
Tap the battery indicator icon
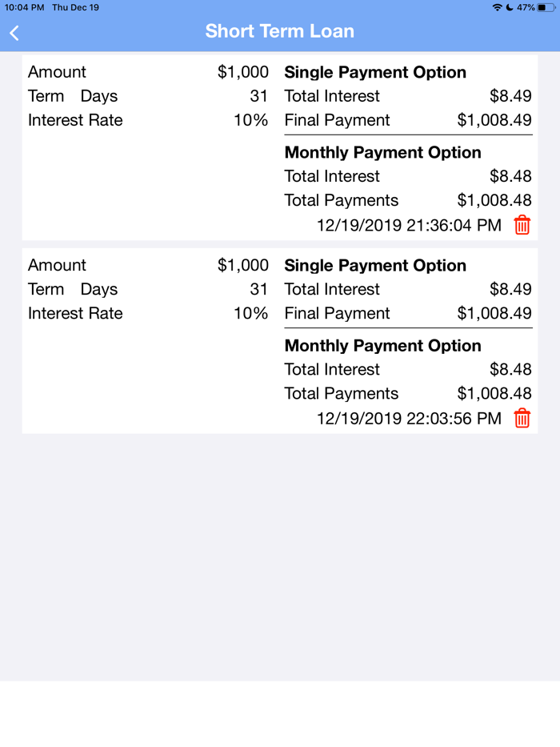pos(546,7)
